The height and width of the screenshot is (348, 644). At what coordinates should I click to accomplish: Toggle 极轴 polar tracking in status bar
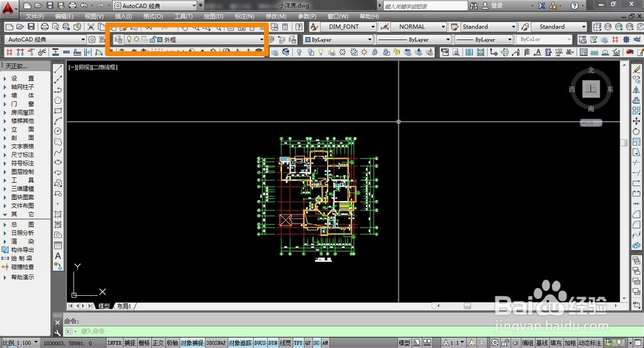pos(173,343)
